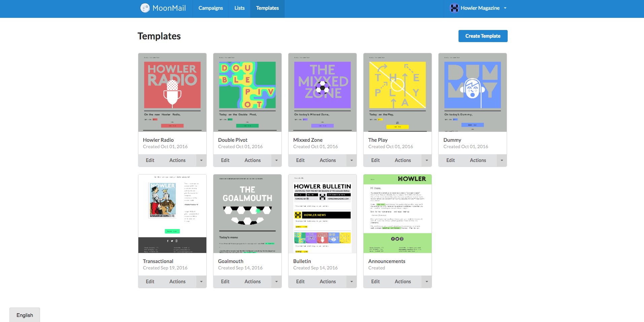Edit the Announcements template
The height and width of the screenshot is (322, 644).
coord(375,282)
